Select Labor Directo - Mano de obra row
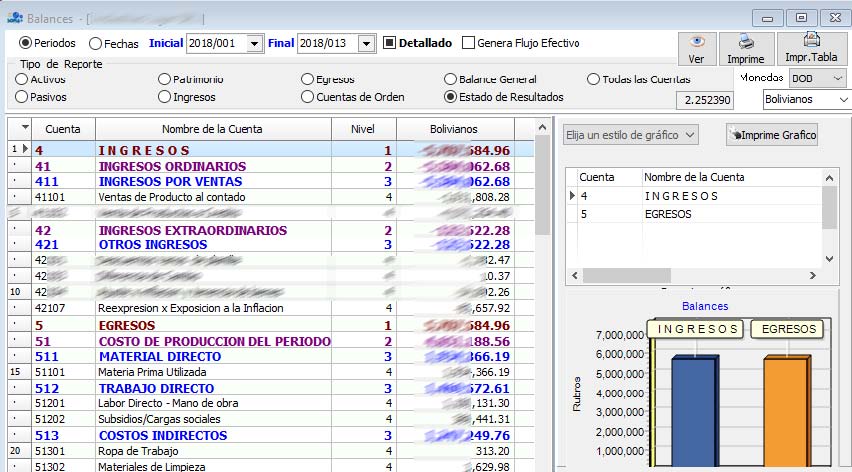 (272, 403)
